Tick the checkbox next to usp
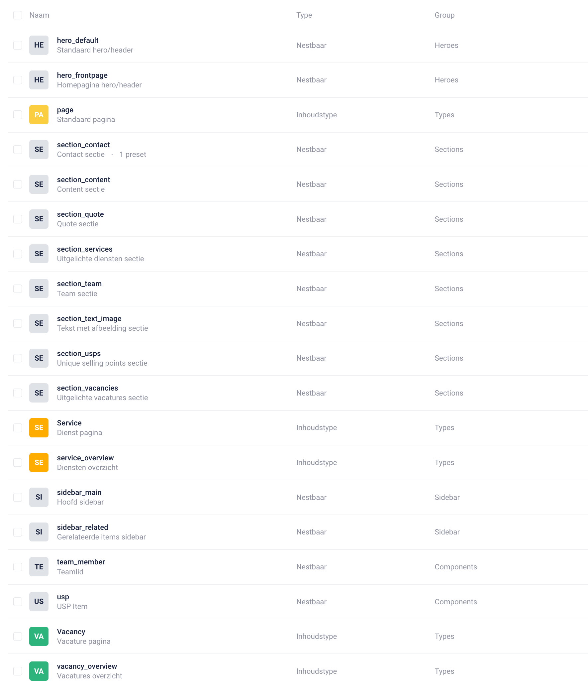The width and height of the screenshot is (588, 700). [18, 602]
